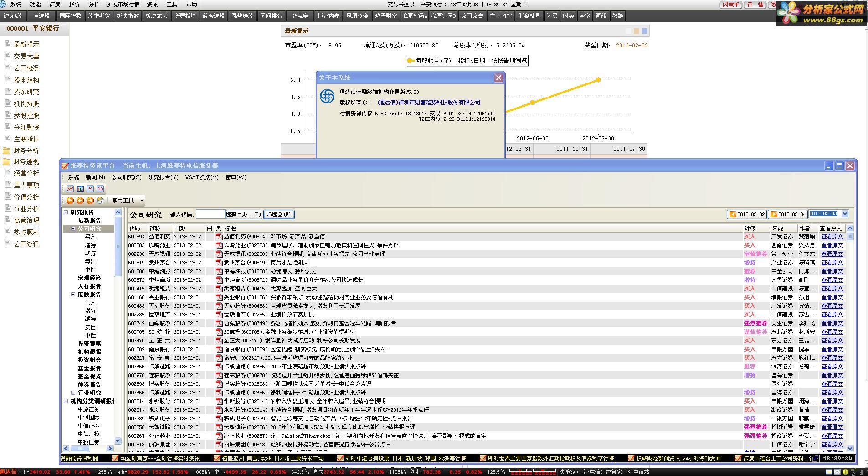
Task: Click the 筛选器(F) button
Action: 279,214
